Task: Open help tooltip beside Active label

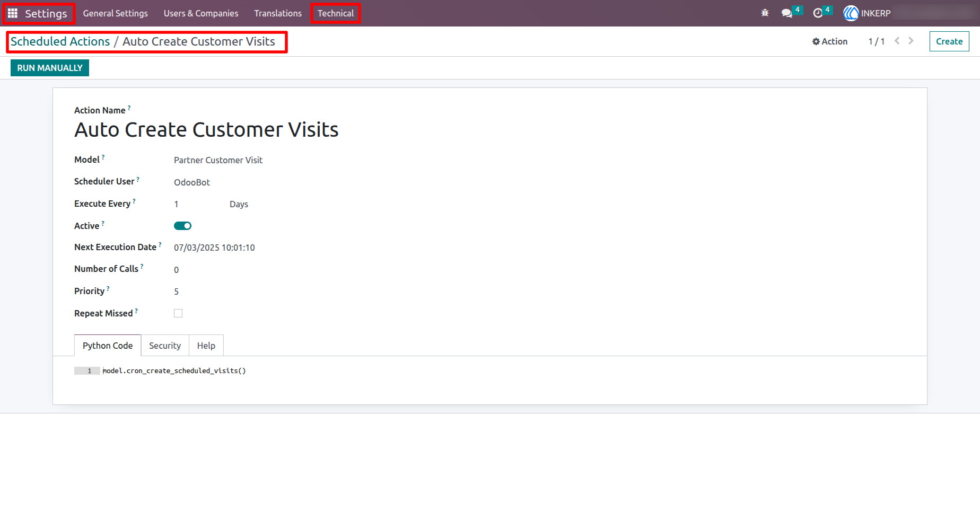Action: pyautogui.click(x=103, y=223)
